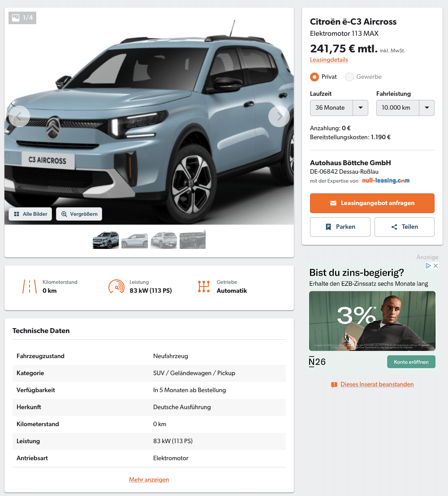
Task: Open the Laufzeit 36 Monate dropdown
Action: click(x=339, y=108)
